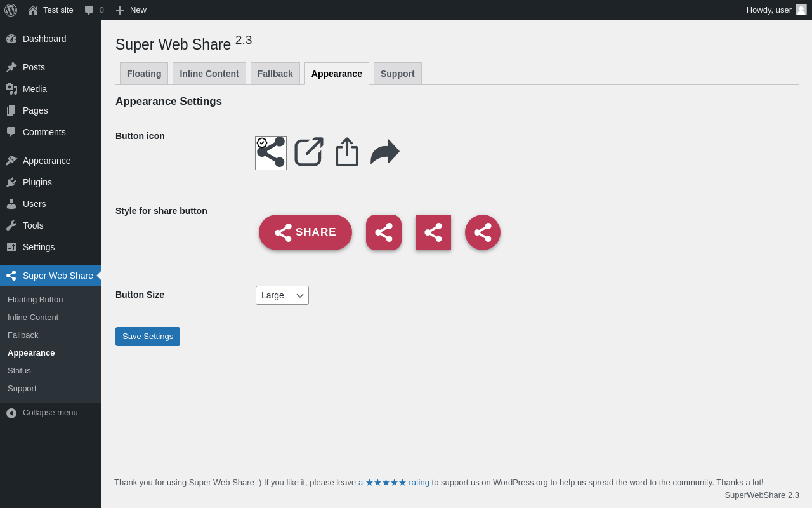Click the Settings sliders icon
The height and width of the screenshot is (508, 812).
11,247
